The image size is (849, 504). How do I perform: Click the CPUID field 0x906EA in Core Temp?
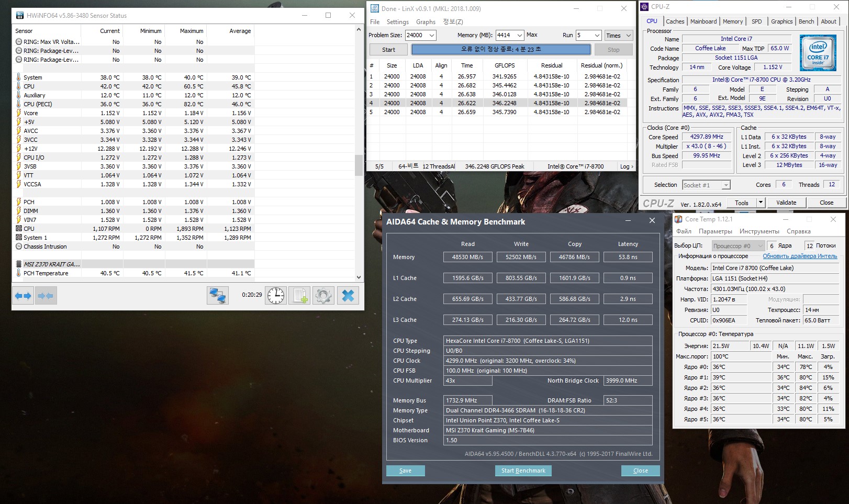[x=729, y=320]
